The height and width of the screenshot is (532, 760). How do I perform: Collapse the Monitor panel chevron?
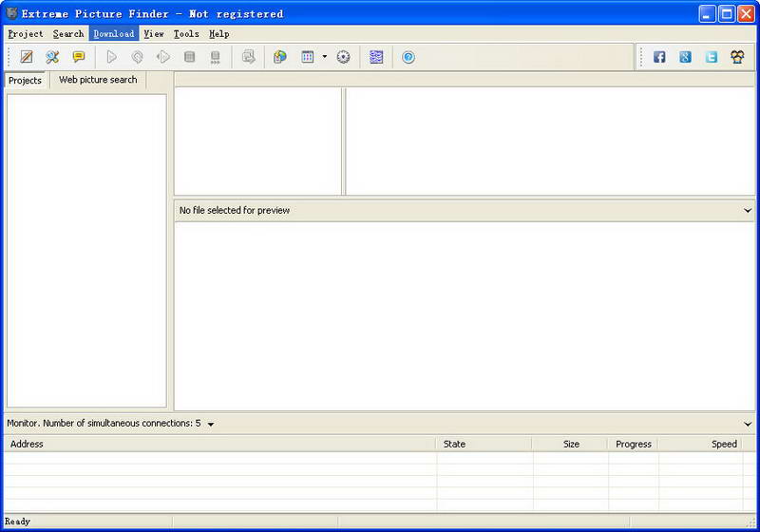[x=748, y=424]
